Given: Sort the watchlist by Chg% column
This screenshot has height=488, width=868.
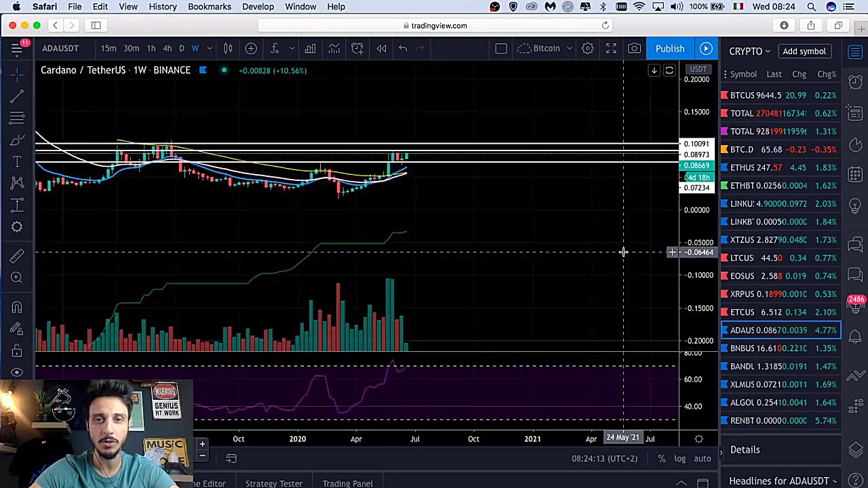Looking at the screenshot, I should pos(826,74).
